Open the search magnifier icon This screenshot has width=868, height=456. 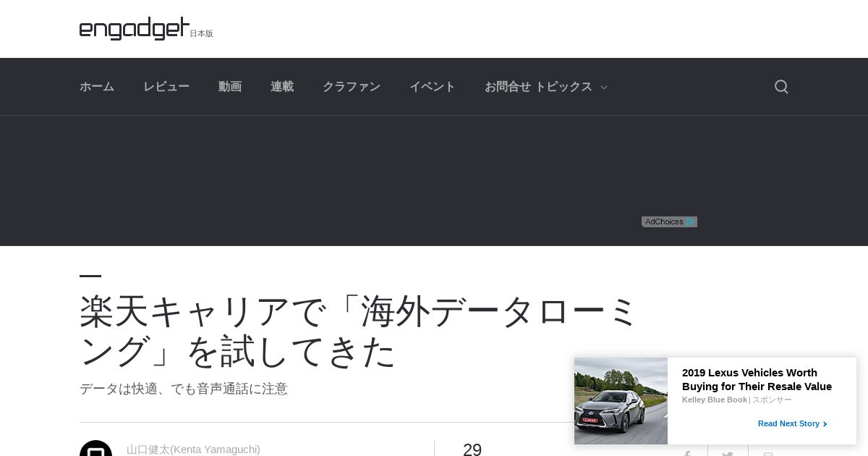point(781,87)
